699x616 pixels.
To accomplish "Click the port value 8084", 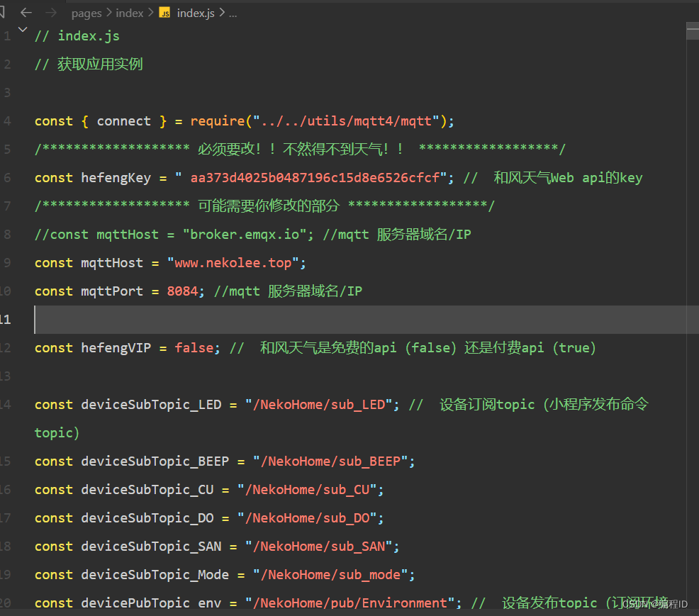I will coord(182,291).
